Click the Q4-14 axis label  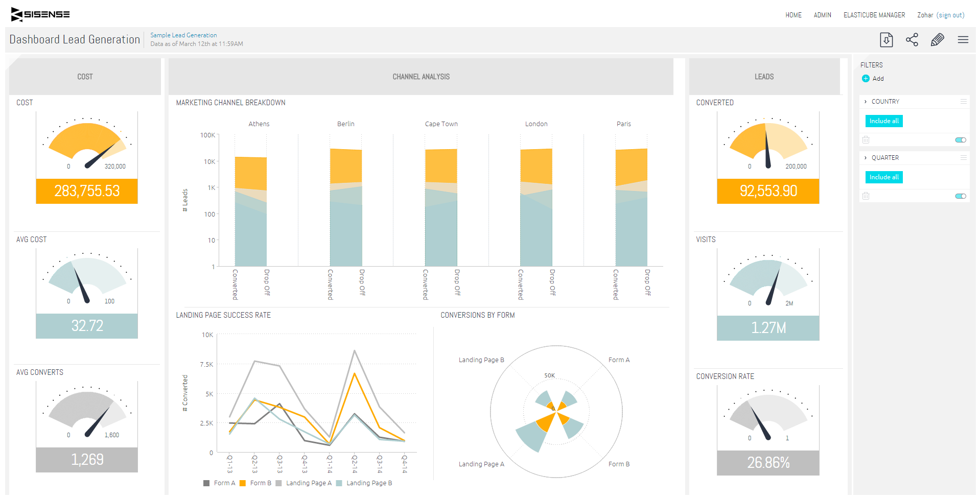[x=405, y=464]
